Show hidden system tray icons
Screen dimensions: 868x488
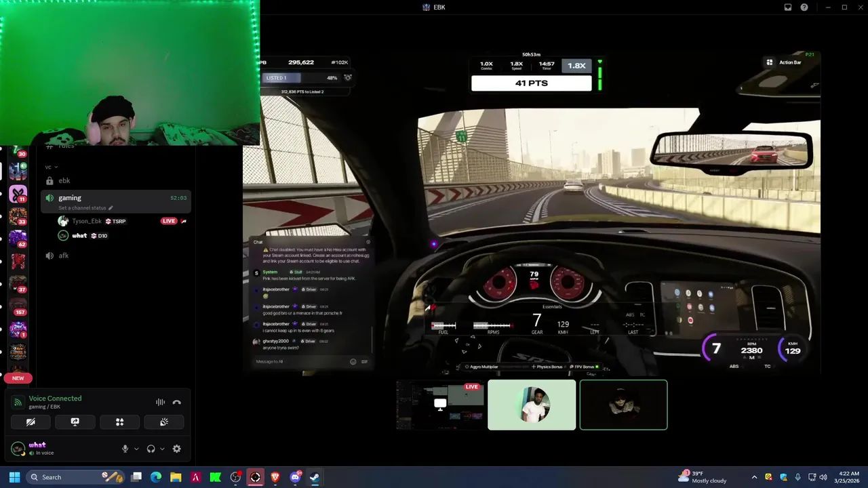[x=754, y=477]
